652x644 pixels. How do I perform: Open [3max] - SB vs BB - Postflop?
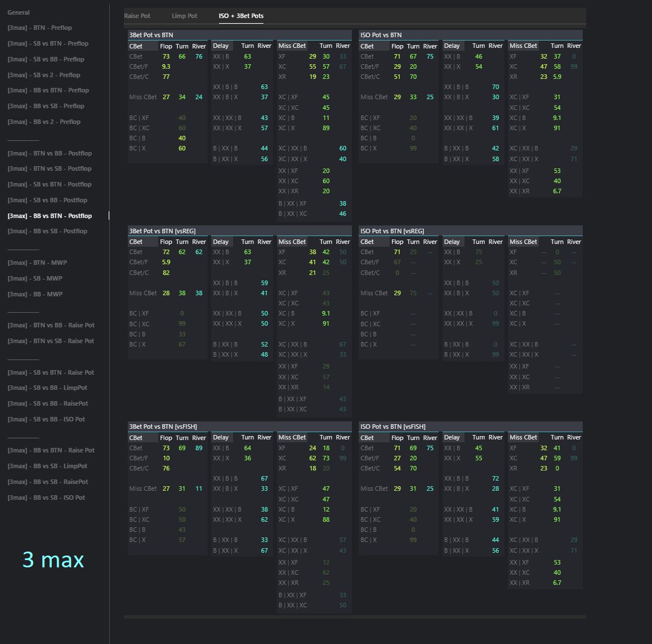pos(47,200)
